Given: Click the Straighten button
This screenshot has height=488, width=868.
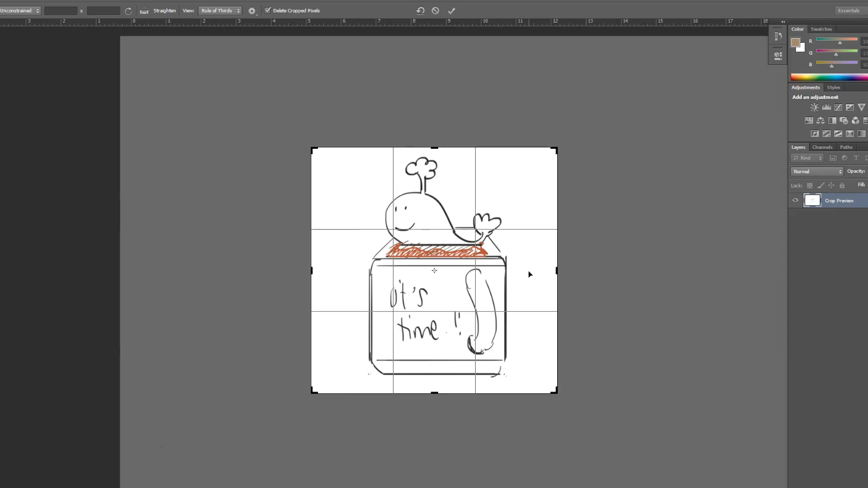Looking at the screenshot, I should (159, 11).
